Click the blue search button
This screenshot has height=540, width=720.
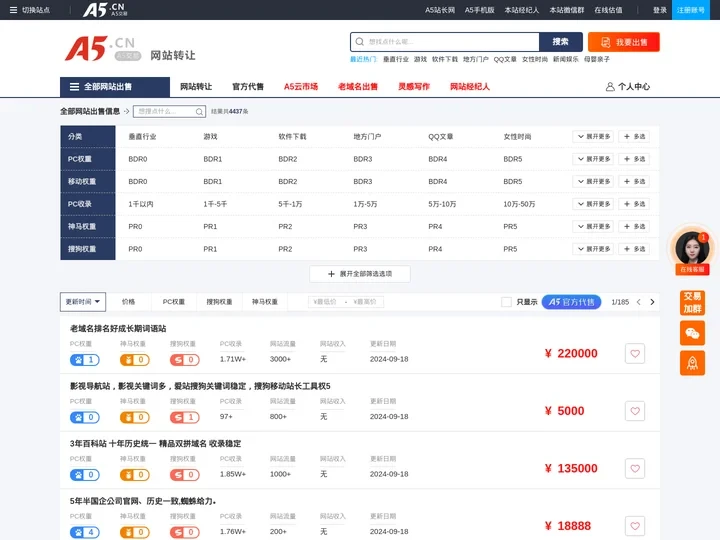[x=561, y=42]
